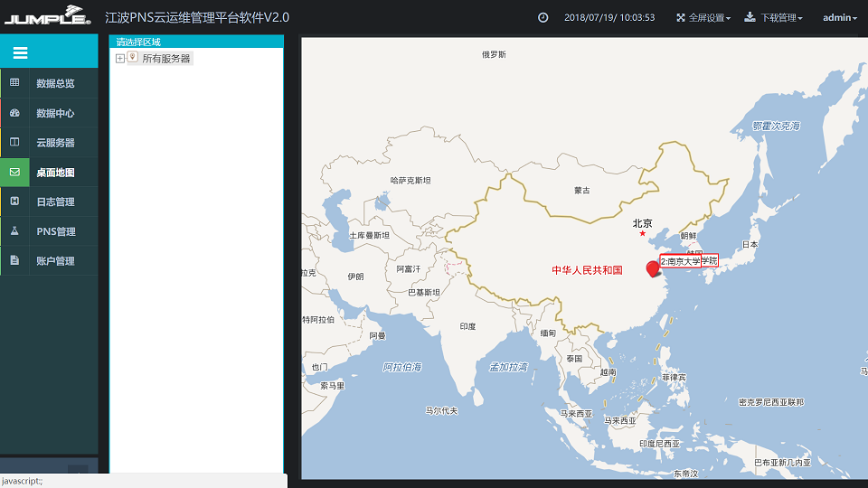The height and width of the screenshot is (488, 868).
Task: Click the dashboard gauge icon beside 数据中心
Action: click(14, 113)
